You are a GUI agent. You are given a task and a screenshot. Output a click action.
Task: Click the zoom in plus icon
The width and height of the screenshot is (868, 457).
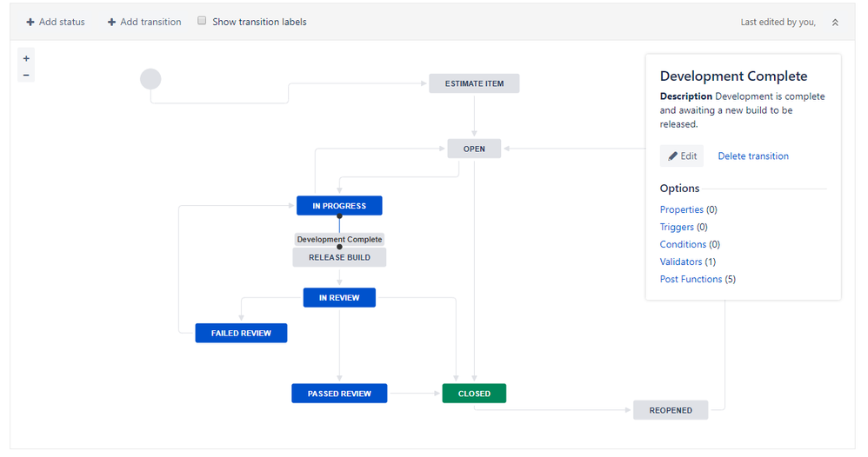pyautogui.click(x=26, y=58)
